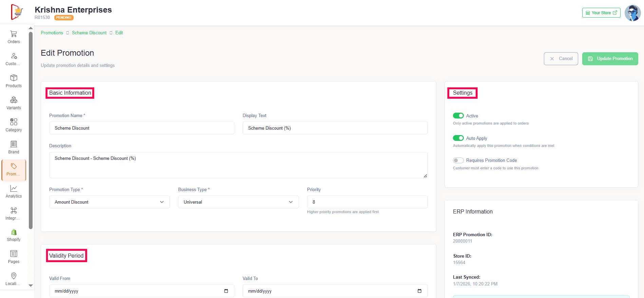The width and height of the screenshot is (644, 298).
Task: Click the Update Promotion button
Action: pyautogui.click(x=610, y=59)
